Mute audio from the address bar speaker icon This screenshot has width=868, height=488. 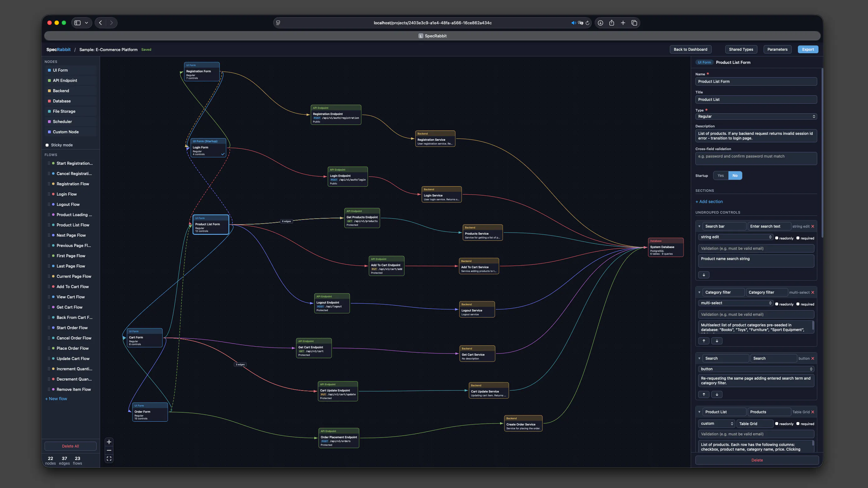[574, 23]
